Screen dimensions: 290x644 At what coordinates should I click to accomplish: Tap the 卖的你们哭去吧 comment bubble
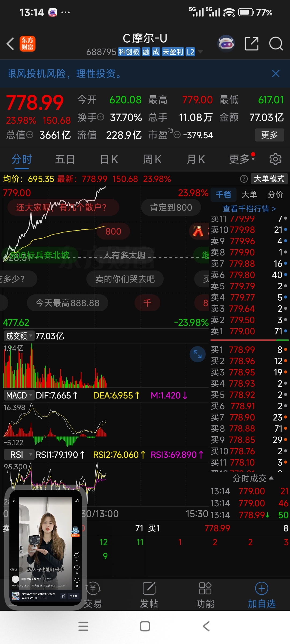[x=125, y=279]
